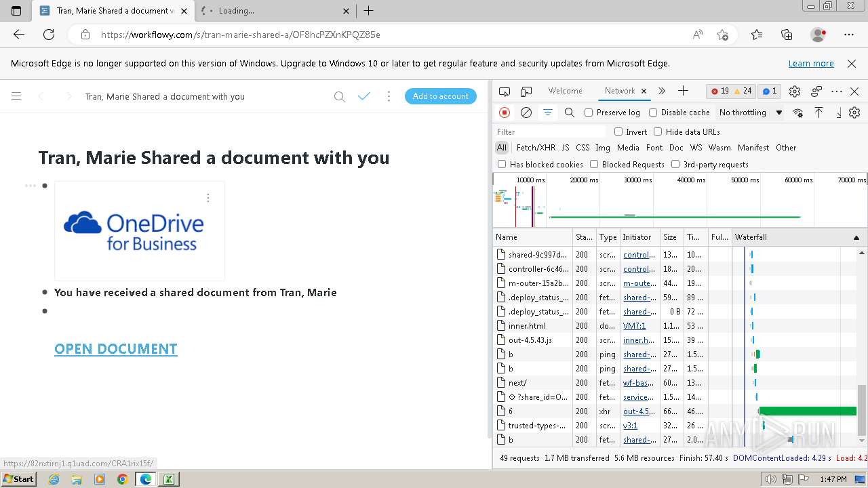Open WorkFlowy hamburger menu
This screenshot has width=868, height=488.
coord(16,96)
